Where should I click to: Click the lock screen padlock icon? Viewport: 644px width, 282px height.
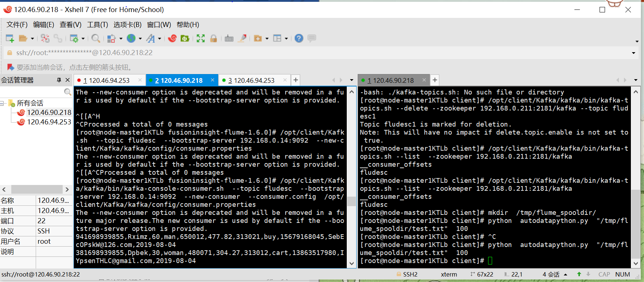[x=213, y=38]
